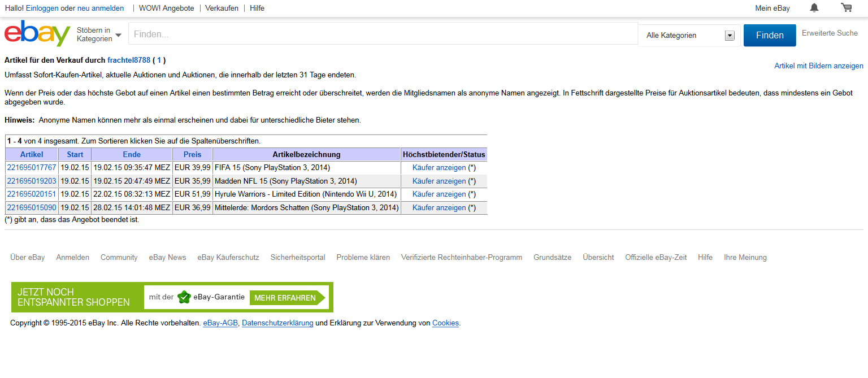Click the blue Finden search button
868x378 pixels.
pyautogui.click(x=769, y=35)
